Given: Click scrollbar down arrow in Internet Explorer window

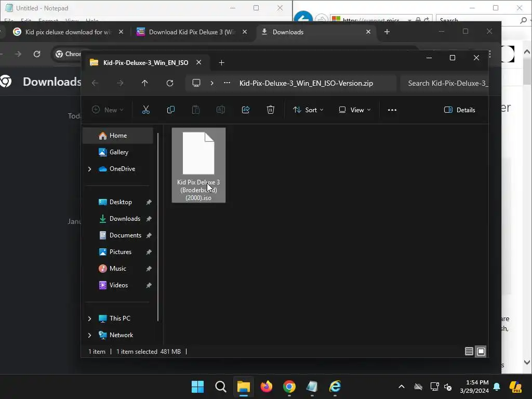Looking at the screenshot, I should pos(527,362).
